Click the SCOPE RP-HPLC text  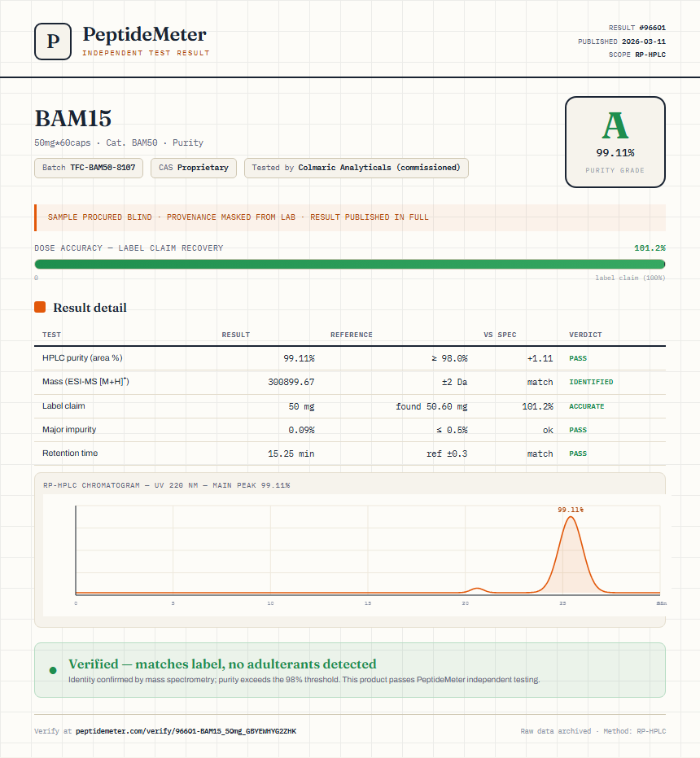point(637,55)
